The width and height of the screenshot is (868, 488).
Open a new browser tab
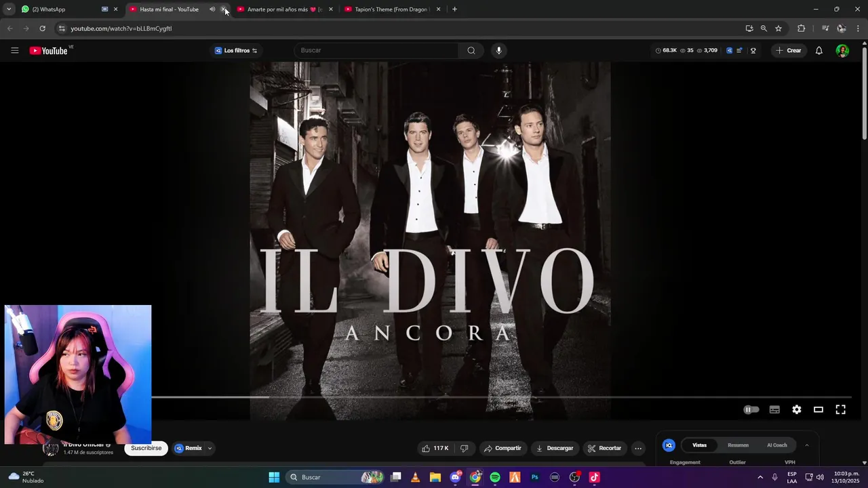point(454,9)
